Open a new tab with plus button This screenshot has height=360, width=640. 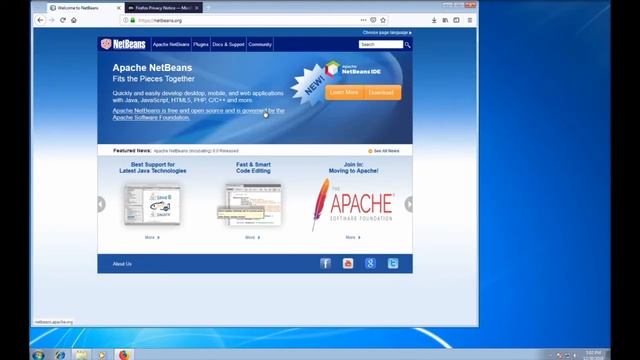click(x=207, y=8)
